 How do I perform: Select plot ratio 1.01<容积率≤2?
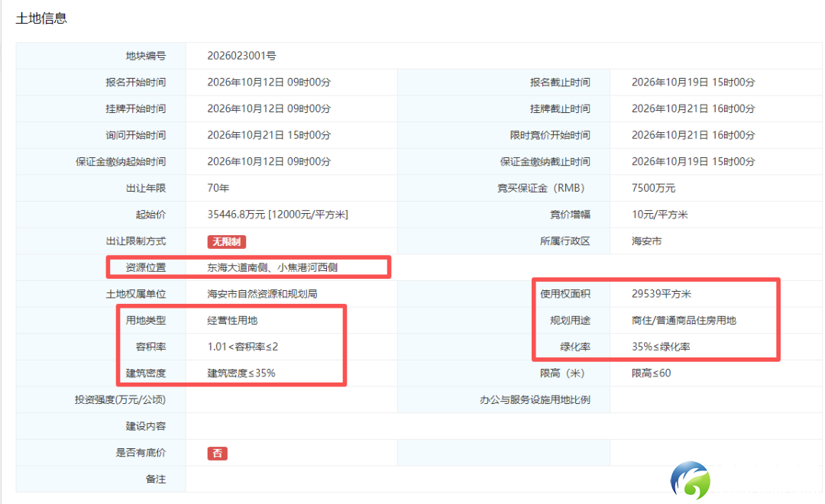click(243, 347)
